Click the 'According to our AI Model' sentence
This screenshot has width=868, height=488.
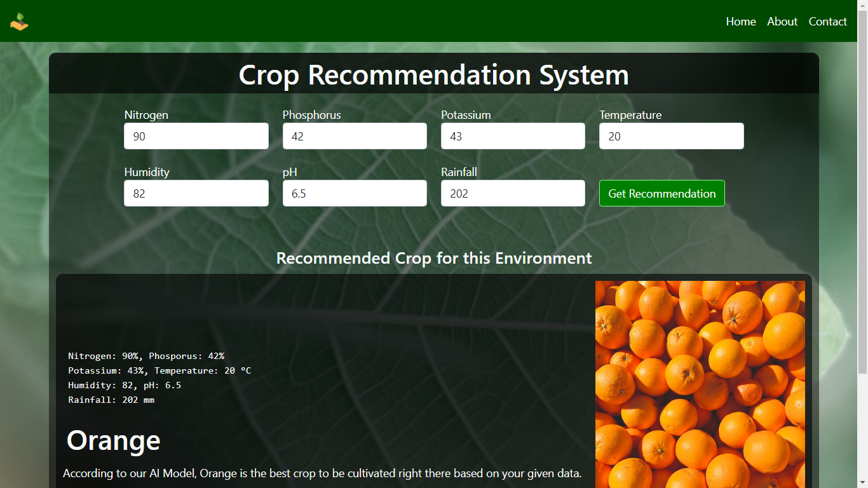[x=322, y=473]
